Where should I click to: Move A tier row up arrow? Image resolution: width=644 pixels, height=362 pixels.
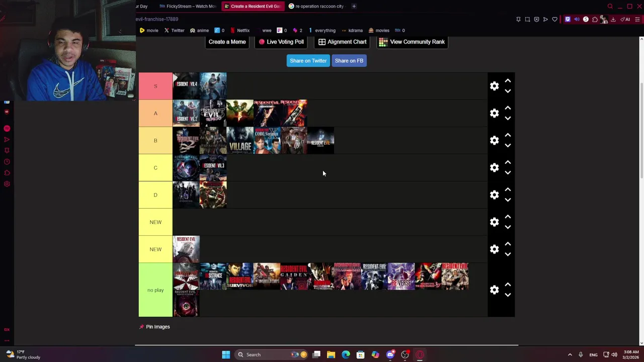508,108
